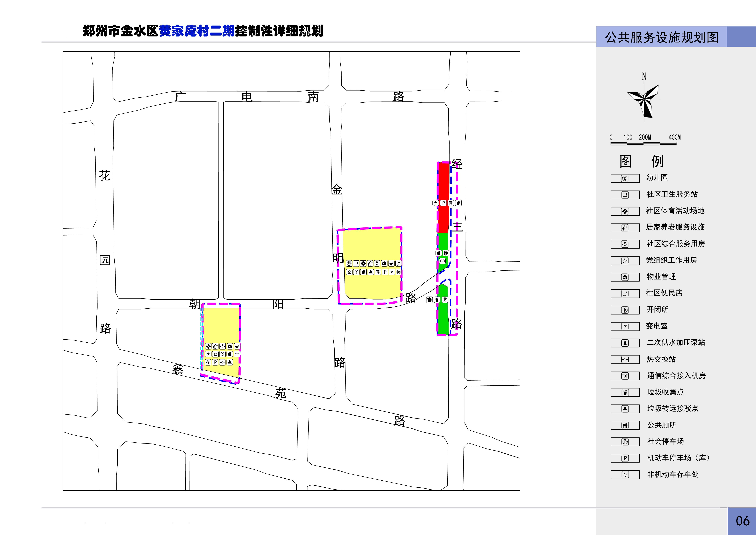Viewport: 756px width, 535px height.
Task: Select the road character 苑
Action: (281, 393)
